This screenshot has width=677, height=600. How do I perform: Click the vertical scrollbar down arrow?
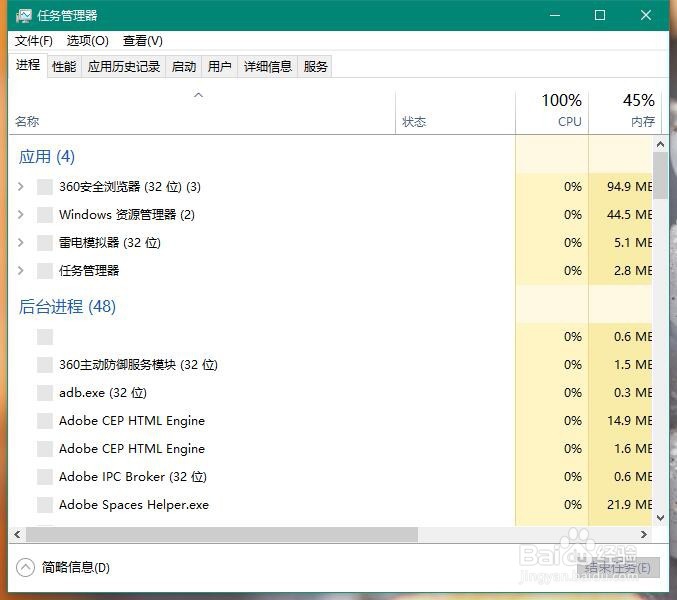pyautogui.click(x=660, y=518)
